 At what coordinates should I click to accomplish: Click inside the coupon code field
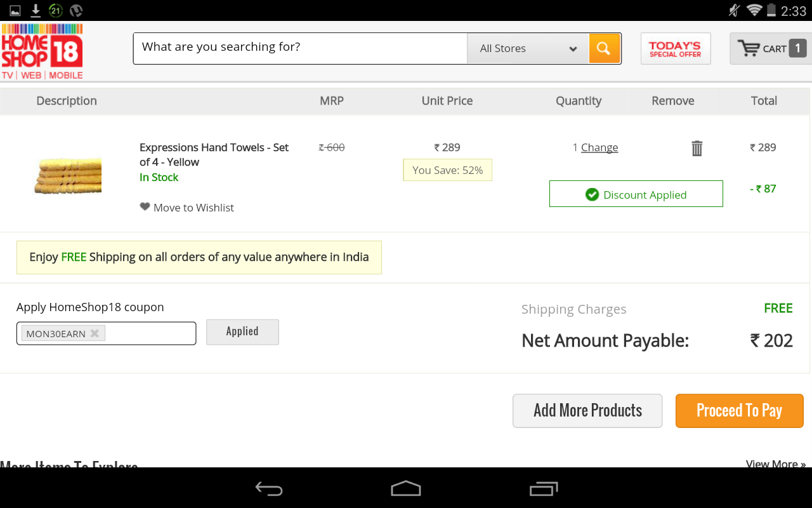pyautogui.click(x=106, y=333)
